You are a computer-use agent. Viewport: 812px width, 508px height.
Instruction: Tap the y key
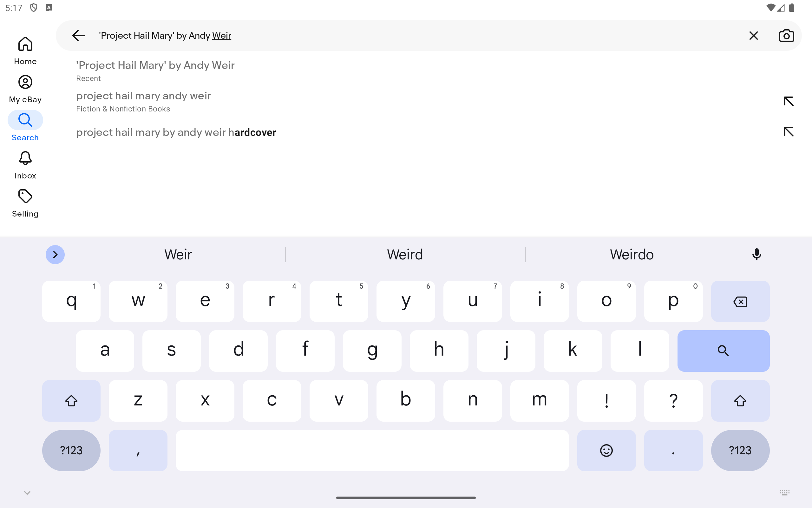click(406, 301)
